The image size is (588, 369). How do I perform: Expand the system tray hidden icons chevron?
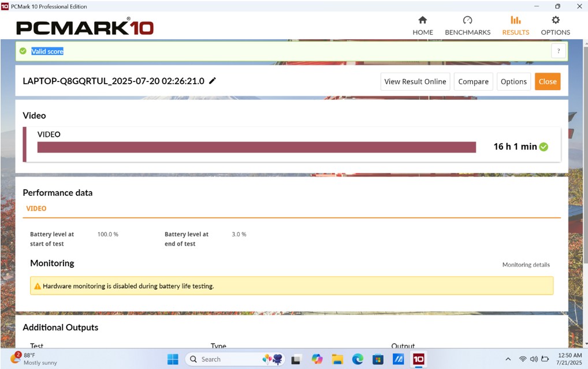[508, 359]
